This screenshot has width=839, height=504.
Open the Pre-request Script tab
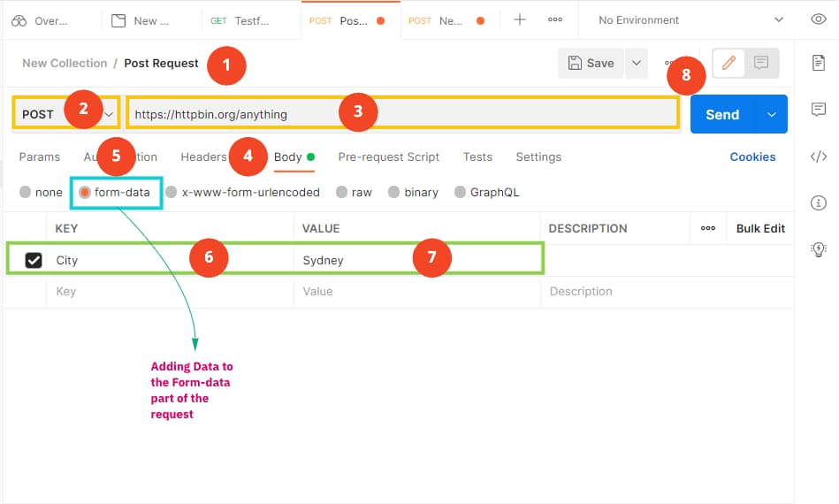(388, 157)
